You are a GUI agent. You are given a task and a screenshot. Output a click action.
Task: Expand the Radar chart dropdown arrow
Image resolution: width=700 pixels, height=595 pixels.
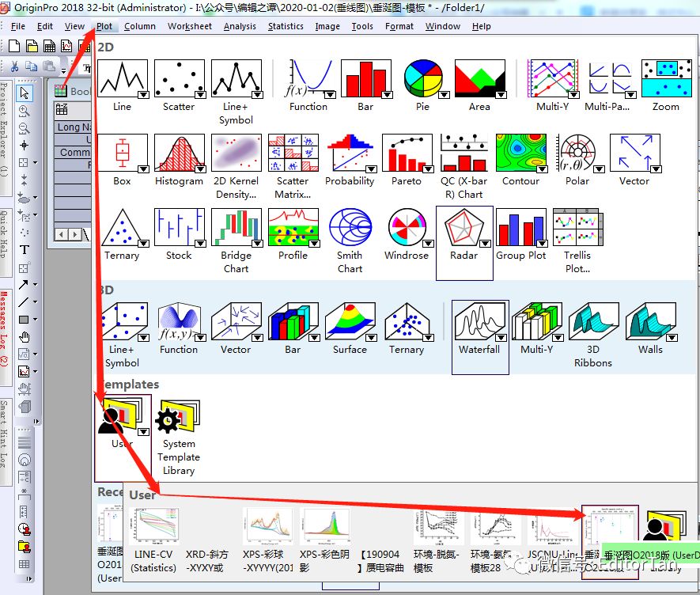pos(485,244)
